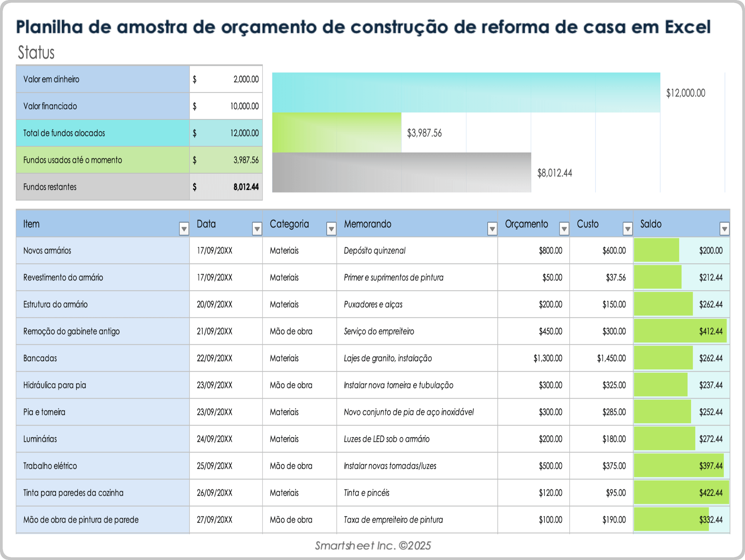Click the Saldo value $332.44

tap(711, 520)
